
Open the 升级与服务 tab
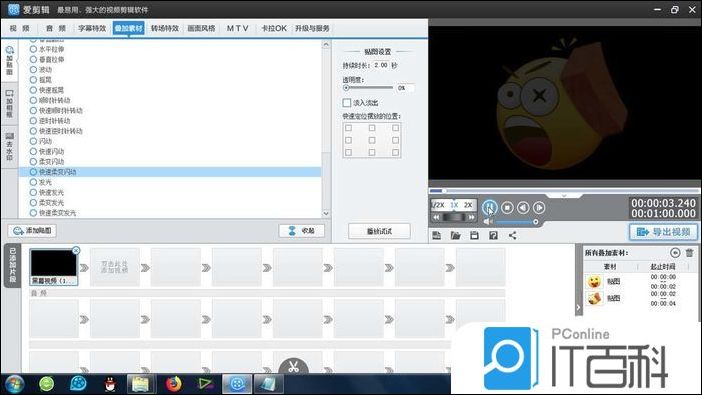coord(312,28)
